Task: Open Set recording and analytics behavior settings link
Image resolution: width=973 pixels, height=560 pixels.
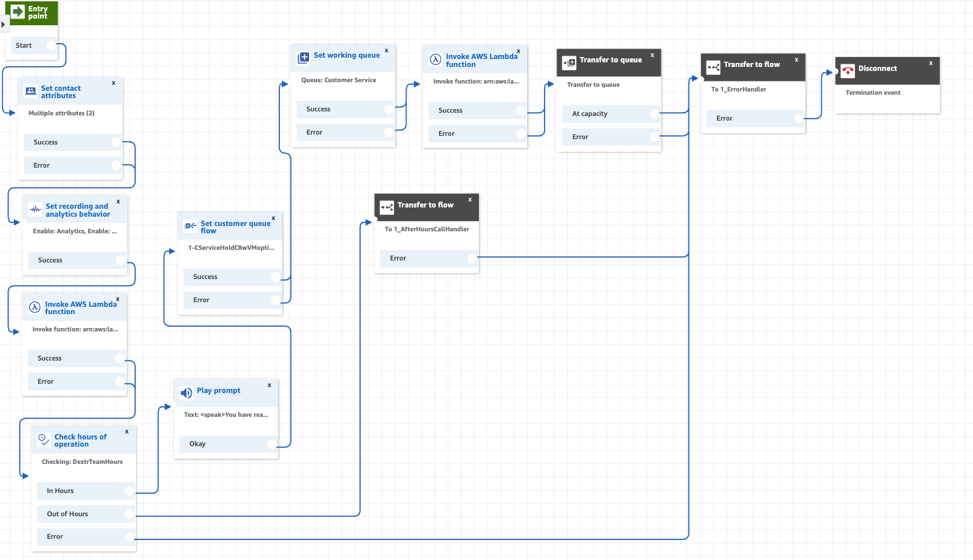Action: [x=78, y=210]
